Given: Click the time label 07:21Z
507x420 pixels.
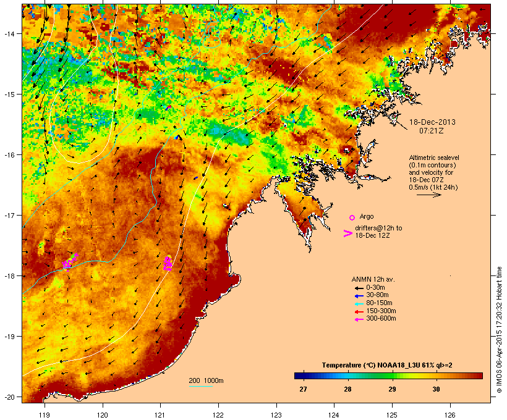Looking at the screenshot, I should coord(432,131).
